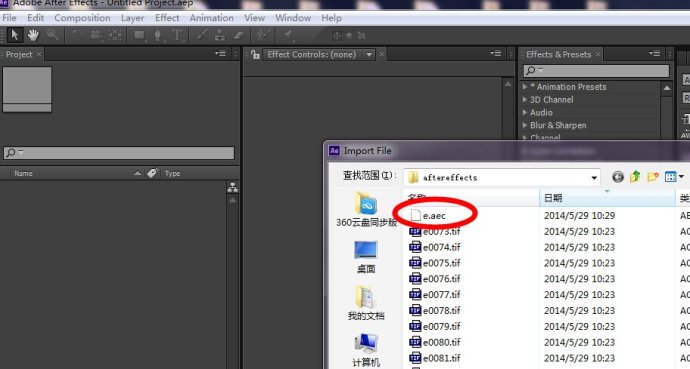Select the Zoom magnifier tool
Image resolution: width=690 pixels, height=369 pixels.
53,35
